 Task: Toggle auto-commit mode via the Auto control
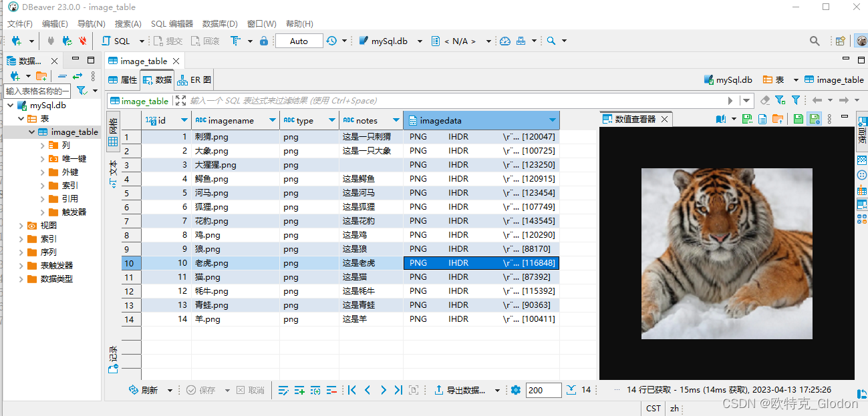click(x=298, y=41)
